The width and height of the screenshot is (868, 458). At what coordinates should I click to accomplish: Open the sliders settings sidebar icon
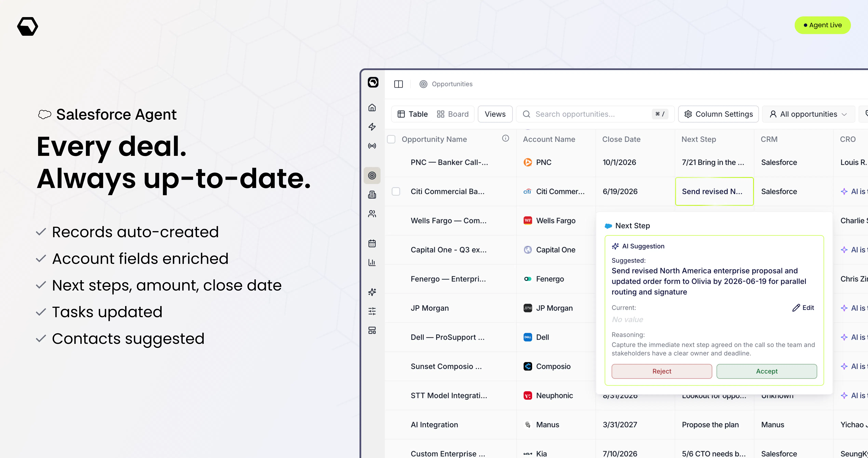(x=372, y=311)
